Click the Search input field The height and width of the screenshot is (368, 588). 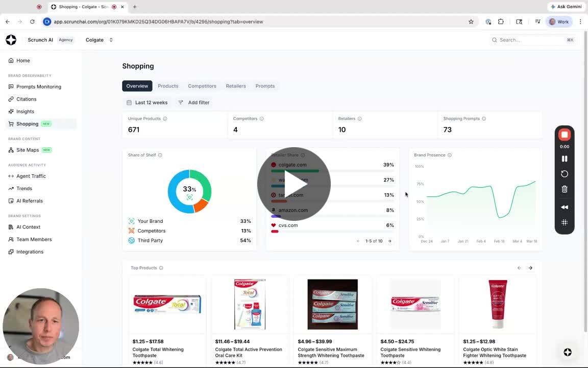pyautogui.click(x=531, y=40)
